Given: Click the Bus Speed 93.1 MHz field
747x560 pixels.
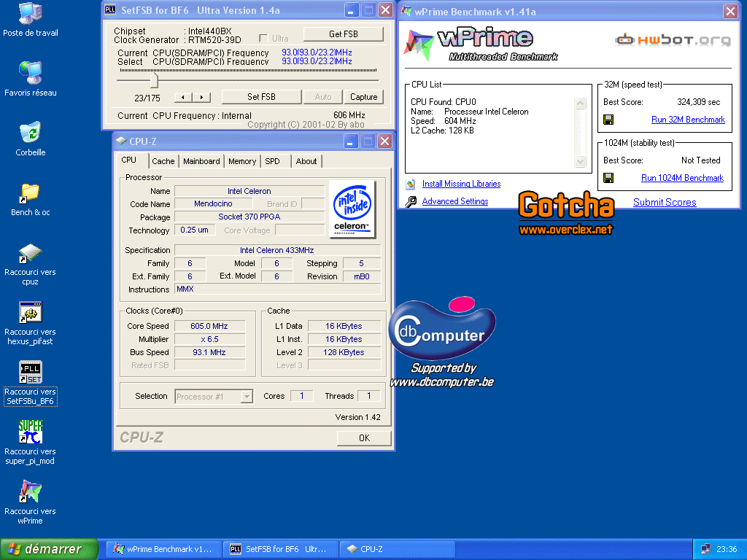Looking at the screenshot, I should 209,352.
